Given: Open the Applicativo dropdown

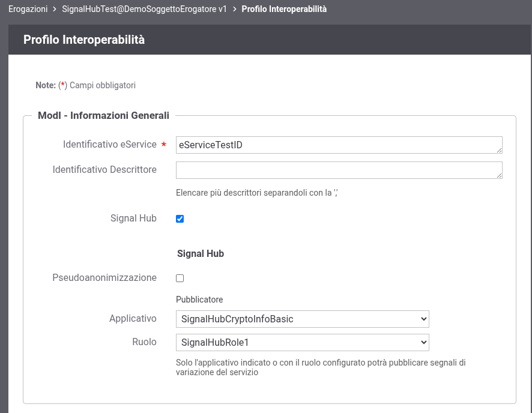Looking at the screenshot, I should point(302,319).
